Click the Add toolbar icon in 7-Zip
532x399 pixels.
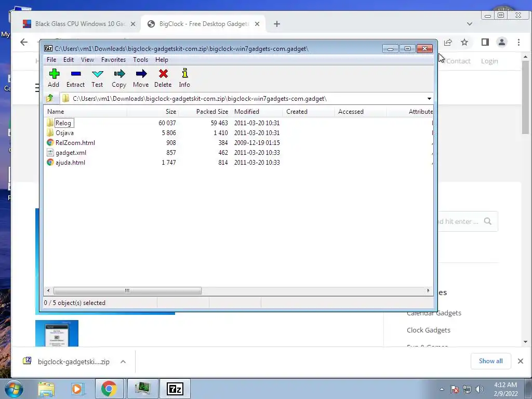54,74
